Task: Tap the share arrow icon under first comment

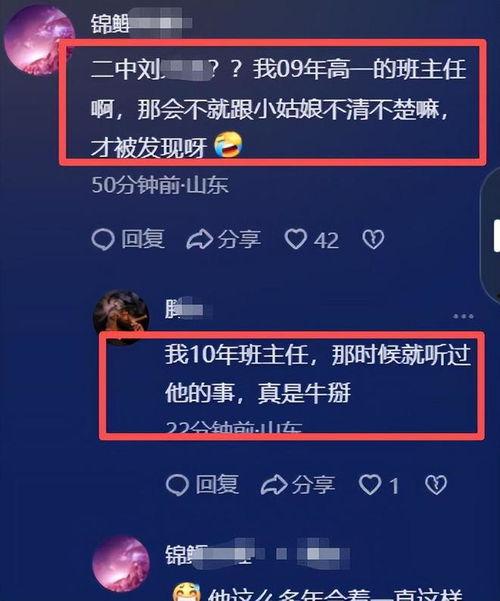Action: click(199, 240)
